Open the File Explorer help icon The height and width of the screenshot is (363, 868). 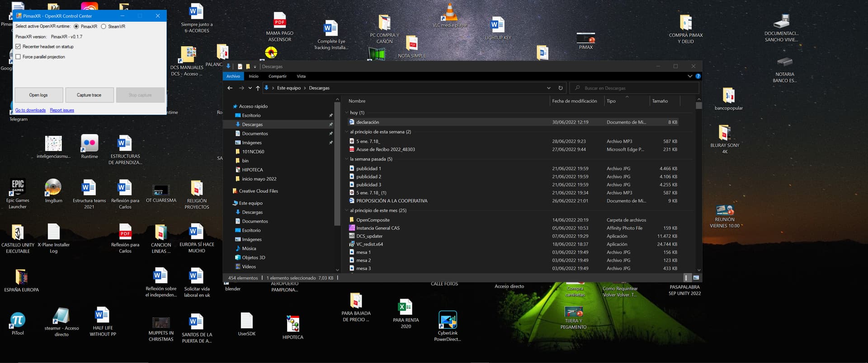tap(698, 76)
